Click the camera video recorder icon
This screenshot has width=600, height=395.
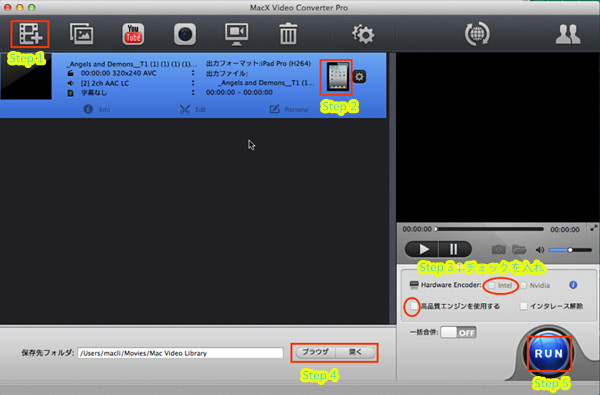click(185, 34)
